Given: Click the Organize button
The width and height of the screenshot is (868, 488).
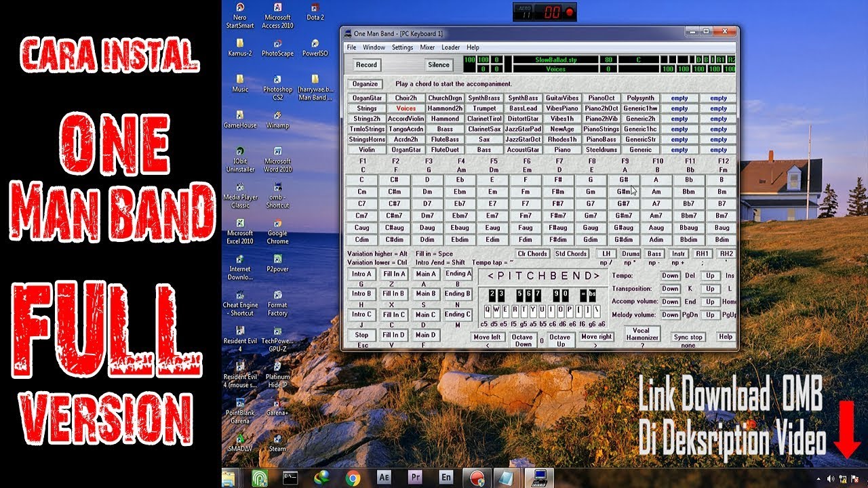Looking at the screenshot, I should (366, 84).
